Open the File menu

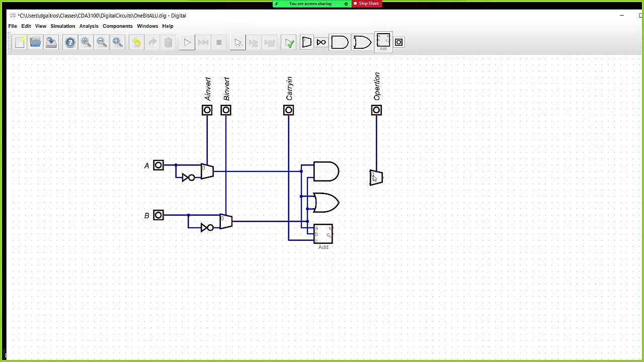[x=13, y=26]
